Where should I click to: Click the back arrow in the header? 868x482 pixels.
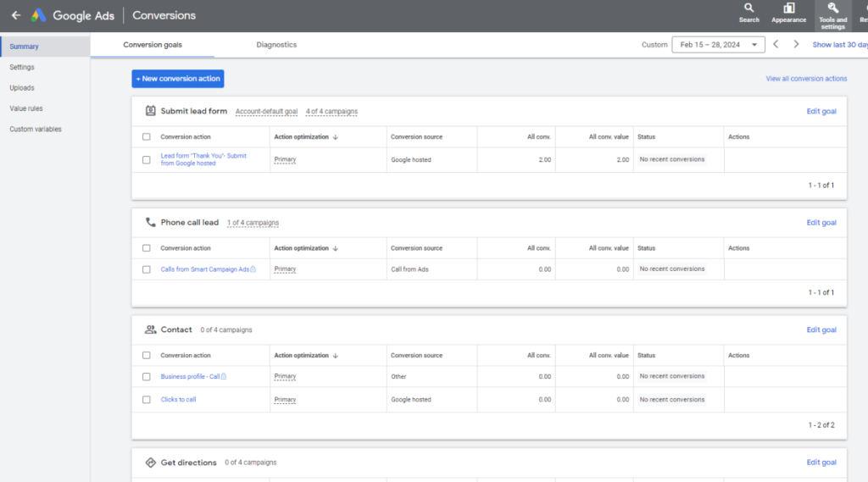tap(16, 15)
